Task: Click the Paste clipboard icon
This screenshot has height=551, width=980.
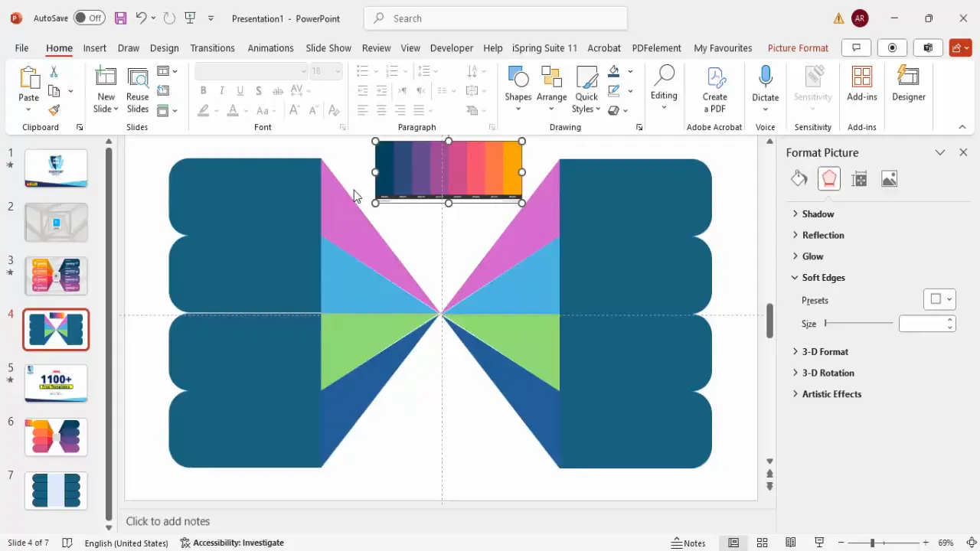Action: point(29,79)
